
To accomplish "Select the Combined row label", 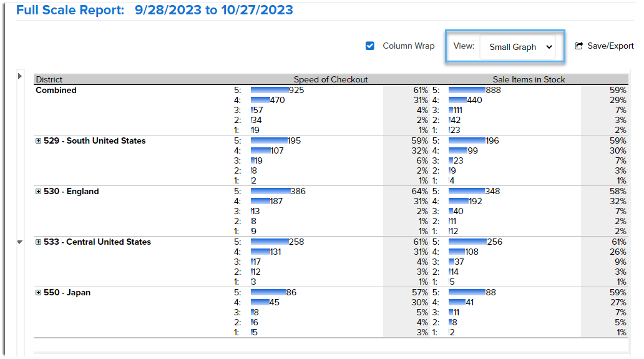I will click(56, 91).
